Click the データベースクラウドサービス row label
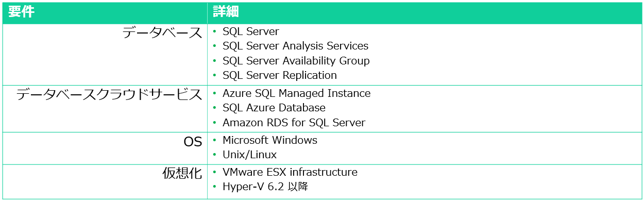This screenshot has width=644, height=201. tap(109, 95)
